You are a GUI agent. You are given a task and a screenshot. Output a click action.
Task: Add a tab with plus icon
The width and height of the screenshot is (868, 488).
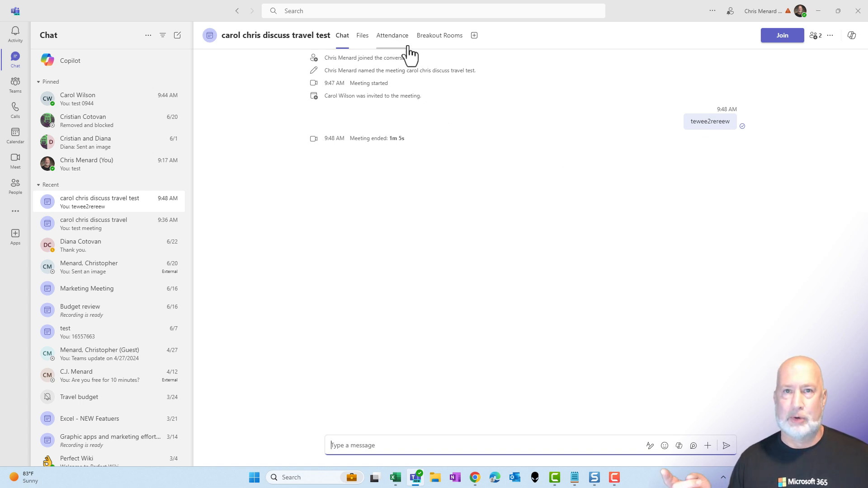coord(474,35)
